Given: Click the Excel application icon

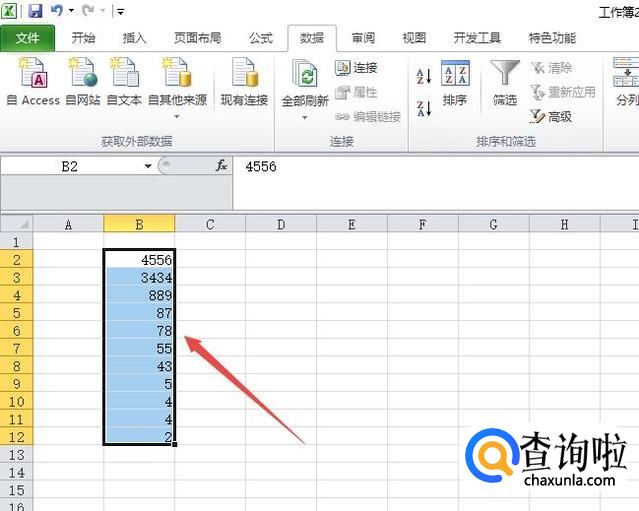Looking at the screenshot, I should tap(9, 11).
